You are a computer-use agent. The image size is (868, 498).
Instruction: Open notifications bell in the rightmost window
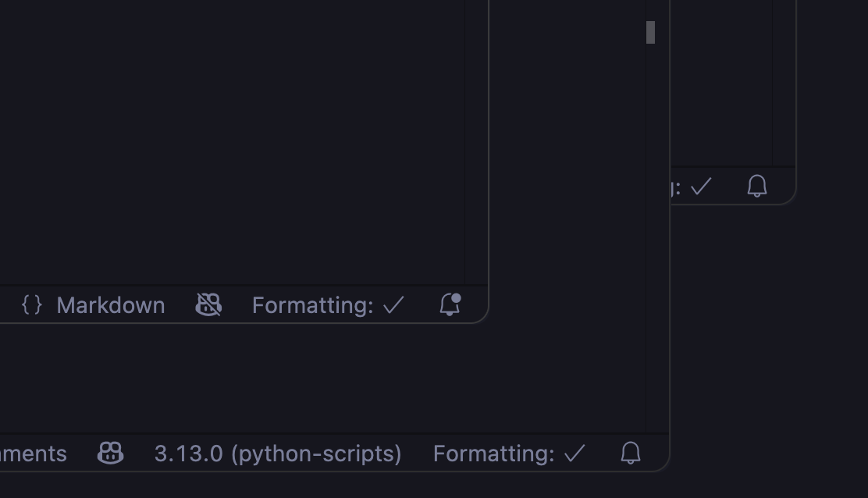(x=756, y=186)
